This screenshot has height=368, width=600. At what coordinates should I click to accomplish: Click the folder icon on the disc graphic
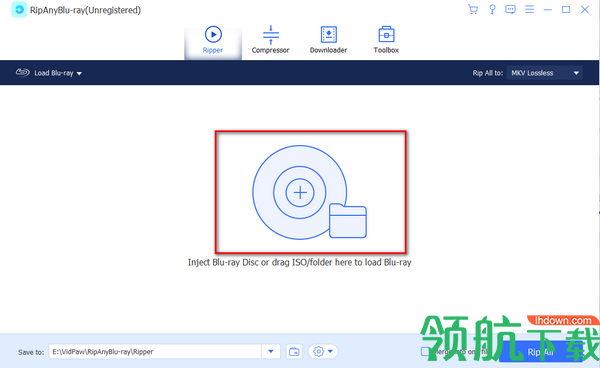click(x=348, y=221)
